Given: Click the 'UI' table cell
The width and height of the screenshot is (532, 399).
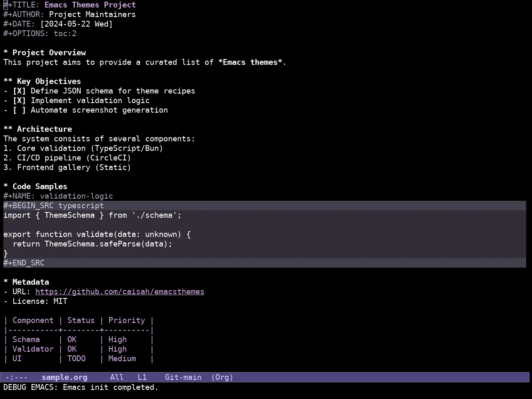Looking at the screenshot, I should (x=17, y=359).
